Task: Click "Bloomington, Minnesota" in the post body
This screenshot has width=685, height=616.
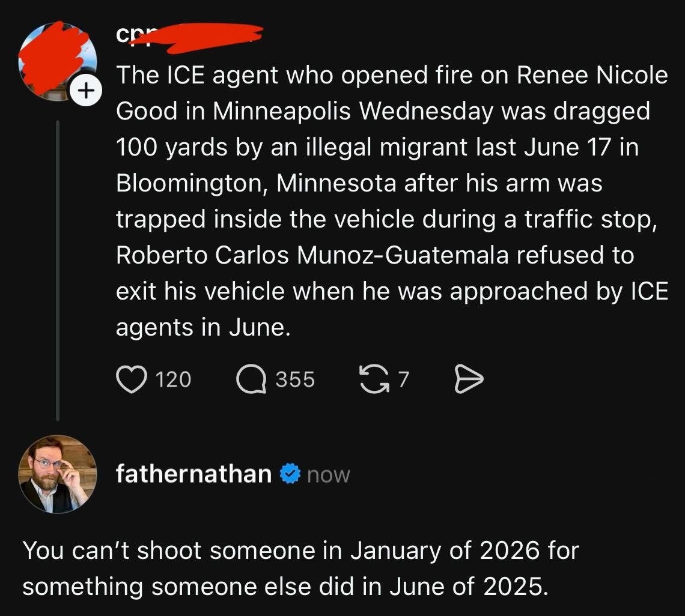Action: pyautogui.click(x=256, y=183)
